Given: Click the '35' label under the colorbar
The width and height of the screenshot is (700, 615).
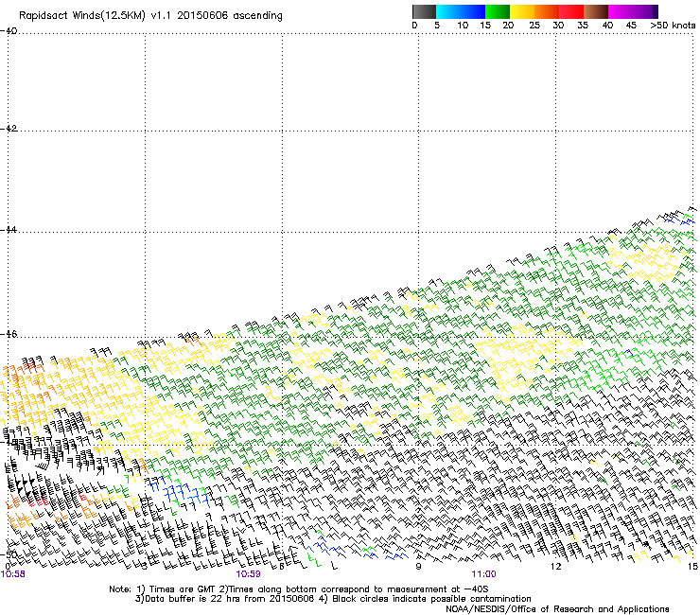Looking at the screenshot, I should [x=583, y=26].
